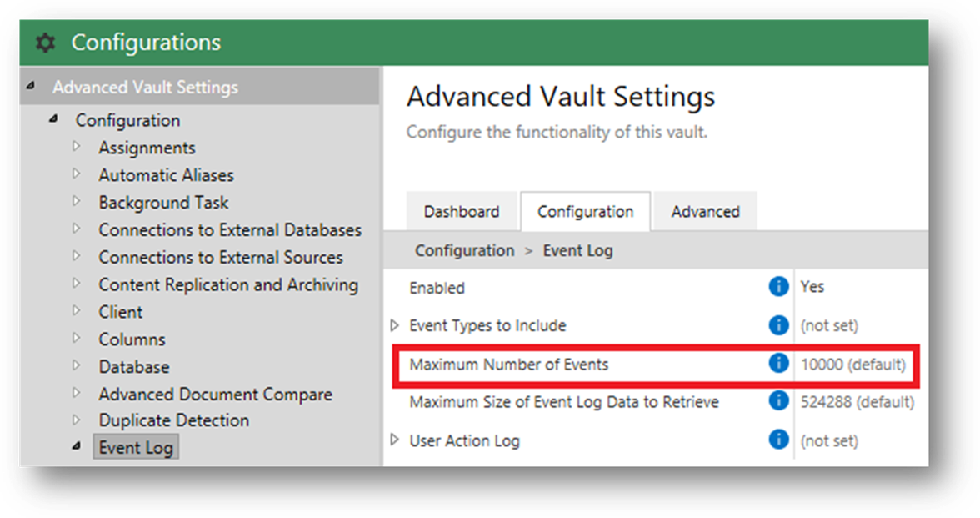Switch to the Advanced tab
Viewport: 980px width, 518px height.
(x=706, y=212)
